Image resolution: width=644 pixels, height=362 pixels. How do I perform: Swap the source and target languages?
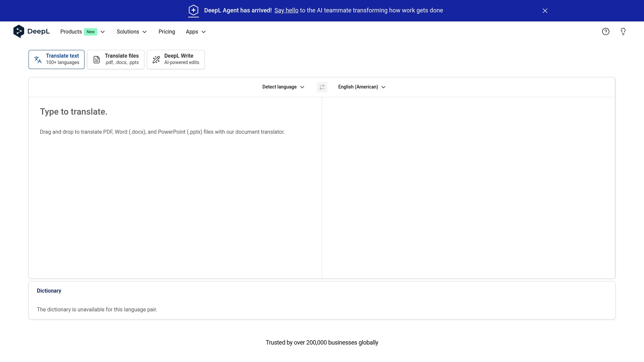coord(322,87)
